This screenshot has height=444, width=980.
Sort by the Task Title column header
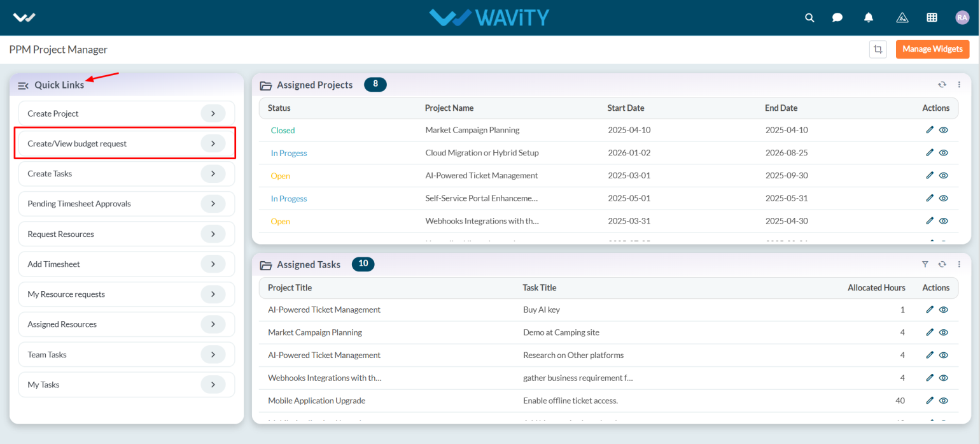[540, 287]
